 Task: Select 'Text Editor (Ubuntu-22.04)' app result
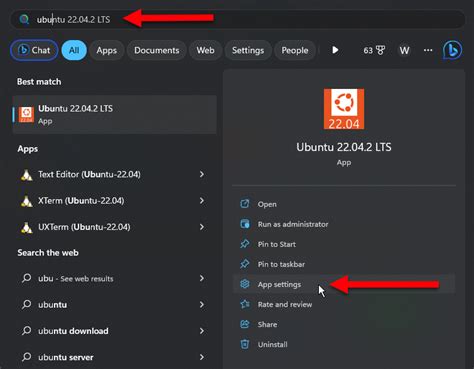click(x=113, y=174)
